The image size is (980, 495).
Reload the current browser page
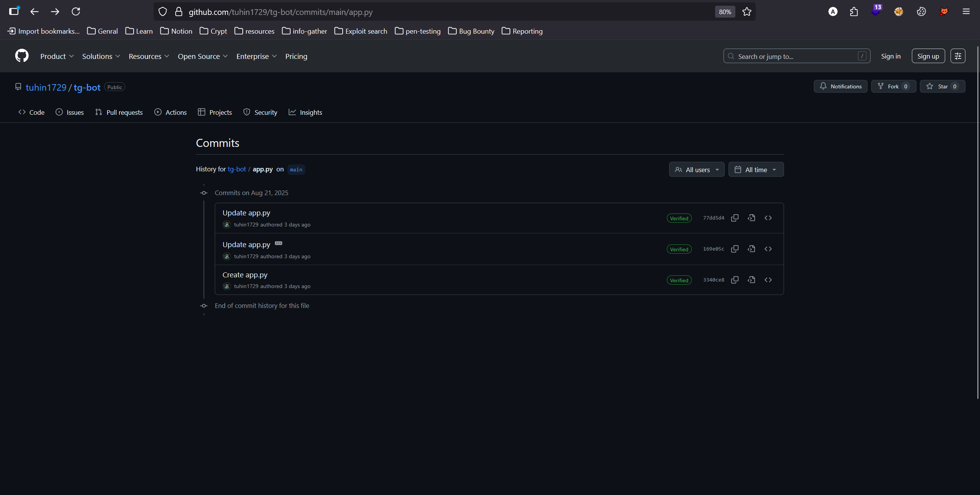pyautogui.click(x=76, y=12)
